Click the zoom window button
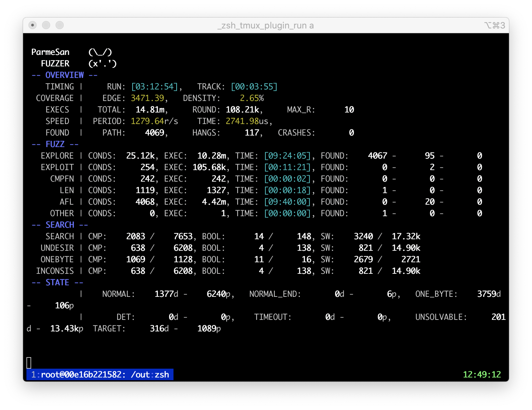 tap(60, 25)
